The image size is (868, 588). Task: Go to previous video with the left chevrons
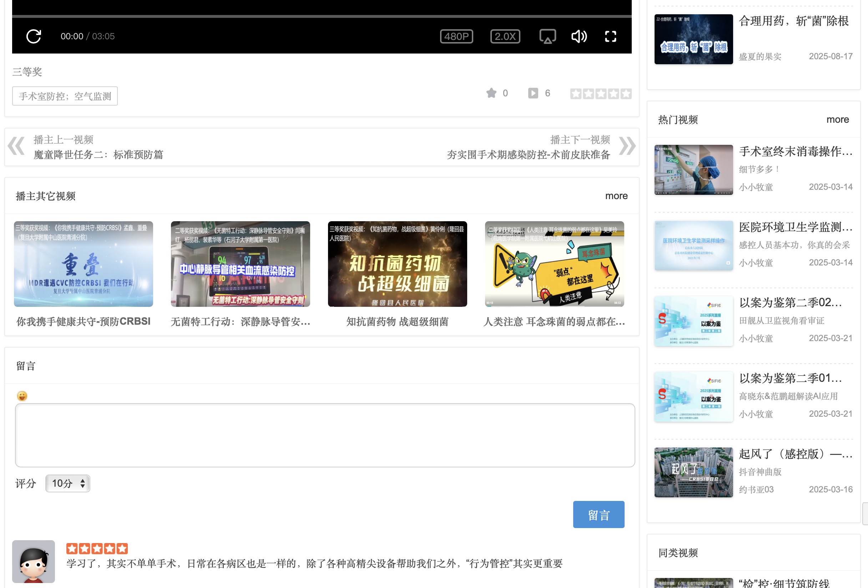coord(16,146)
